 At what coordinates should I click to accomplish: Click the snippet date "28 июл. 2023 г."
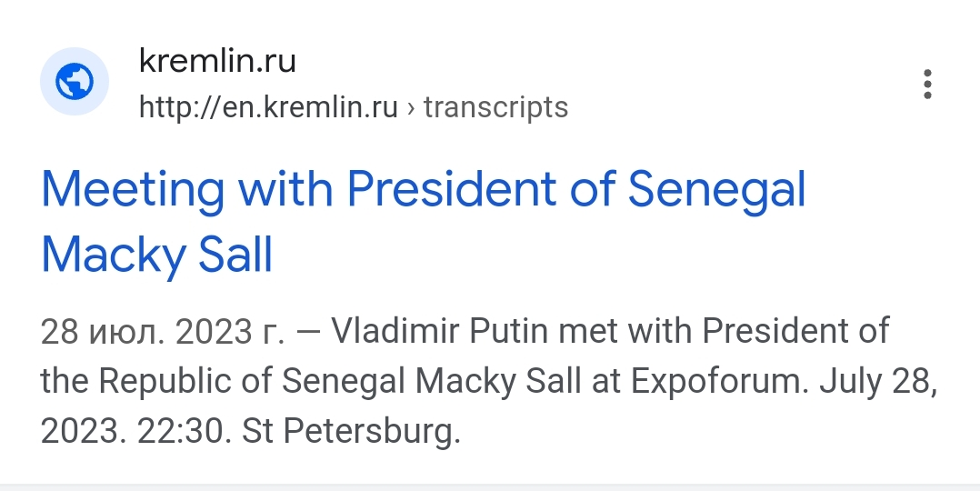[x=164, y=332]
